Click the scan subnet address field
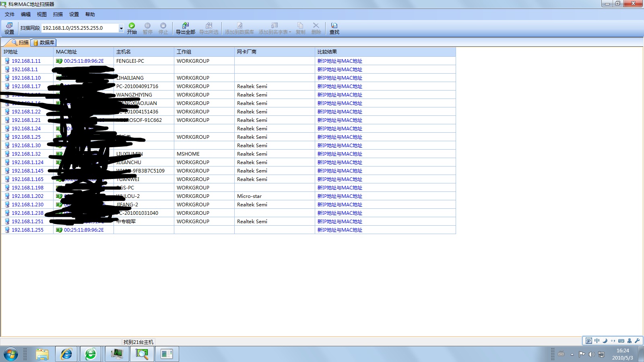 point(78,28)
